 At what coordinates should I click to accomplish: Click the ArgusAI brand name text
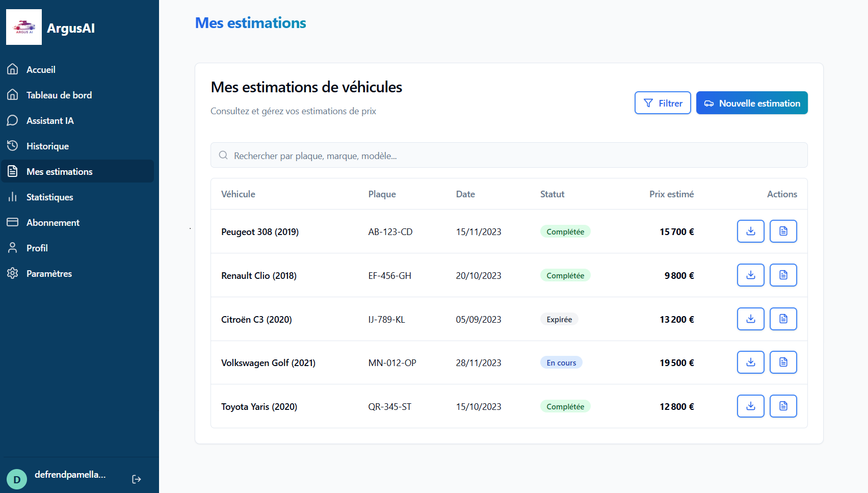(x=71, y=28)
